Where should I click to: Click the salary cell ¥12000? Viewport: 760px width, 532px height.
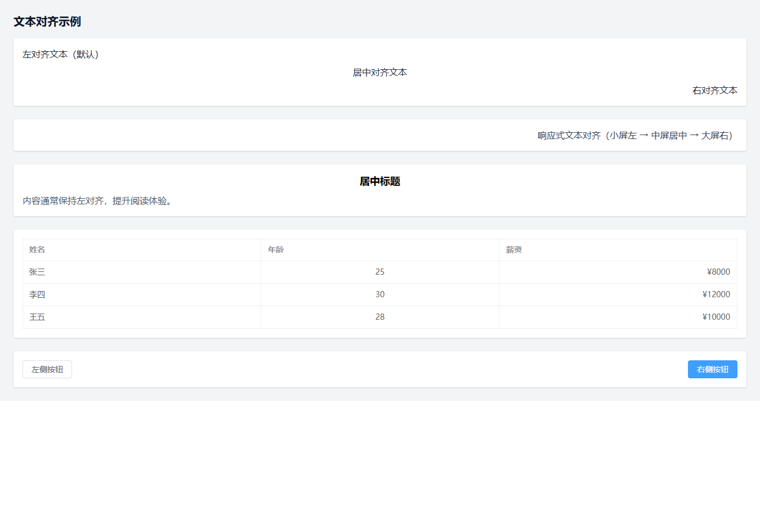[x=716, y=294]
